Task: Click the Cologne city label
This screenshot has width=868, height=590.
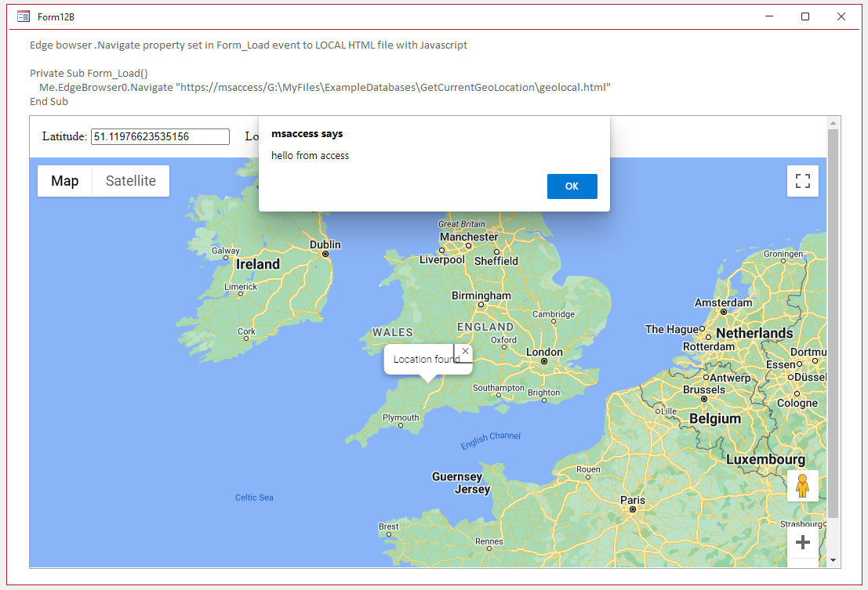Action: [797, 403]
